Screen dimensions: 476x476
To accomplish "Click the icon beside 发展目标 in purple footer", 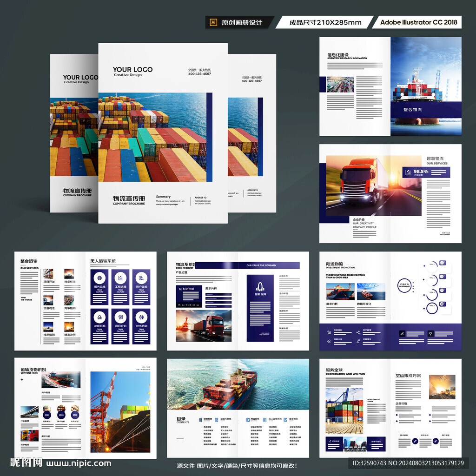I will click(x=329, y=332).
